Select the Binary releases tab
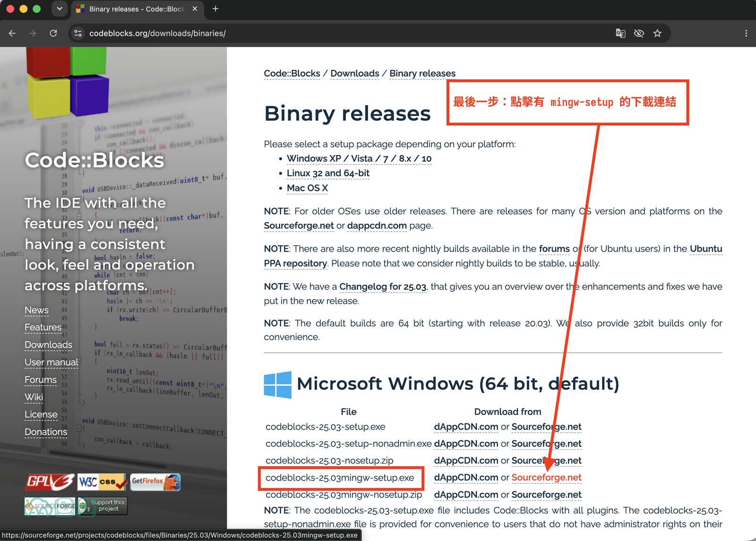 pos(137,9)
